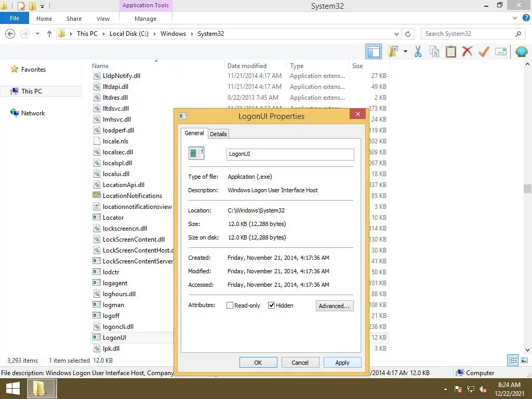Expand chevron after Local Disk (C:) in address bar

point(154,34)
